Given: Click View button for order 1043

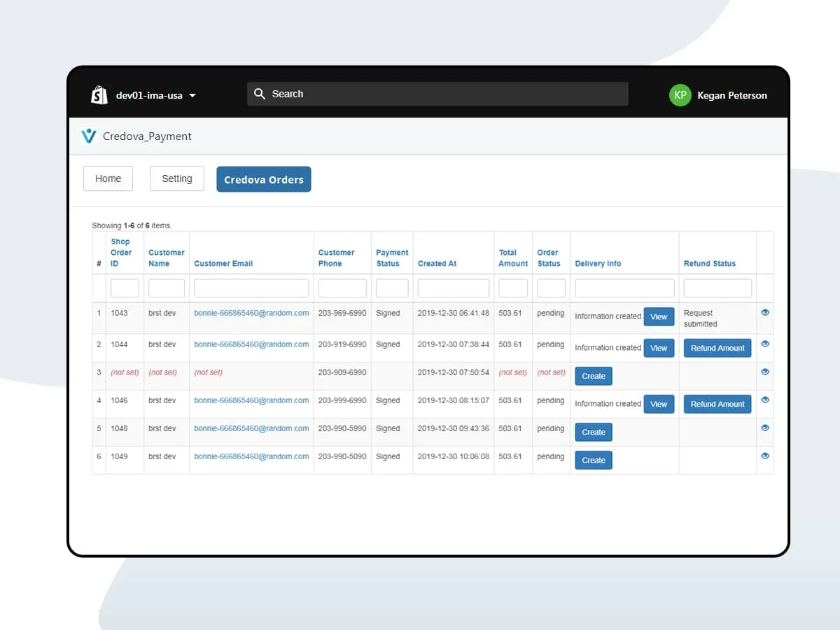Looking at the screenshot, I should [x=659, y=316].
